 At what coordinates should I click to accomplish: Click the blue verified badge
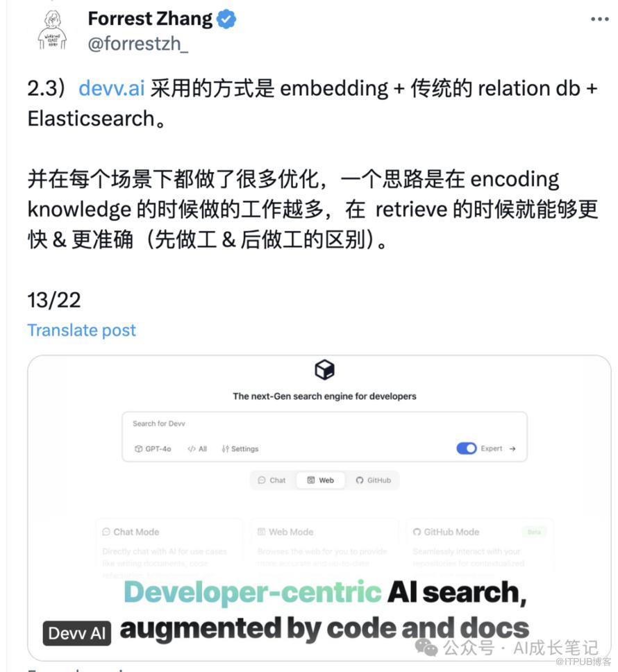(226, 19)
